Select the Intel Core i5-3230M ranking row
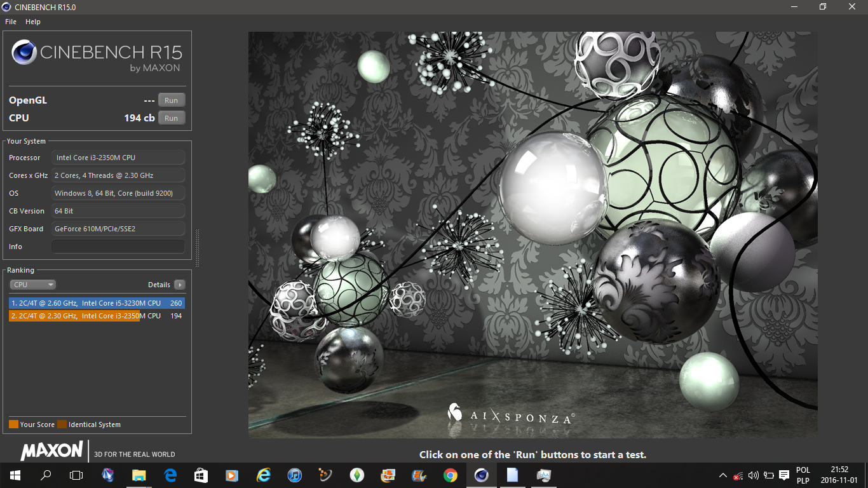868x488 pixels. click(97, 303)
